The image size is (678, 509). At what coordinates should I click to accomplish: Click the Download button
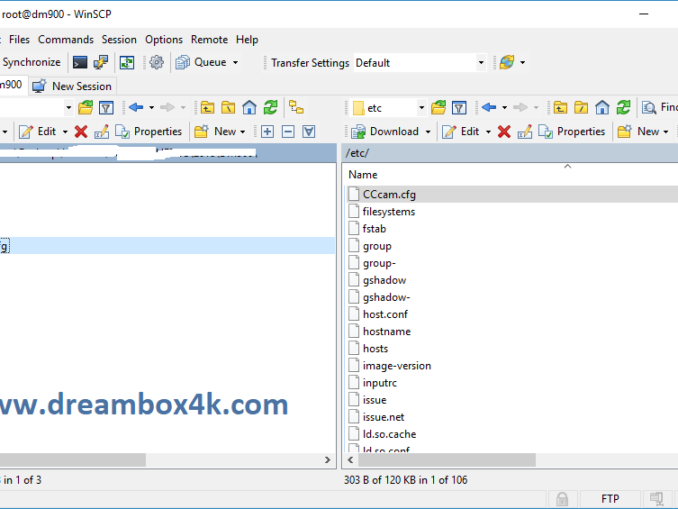(385, 131)
